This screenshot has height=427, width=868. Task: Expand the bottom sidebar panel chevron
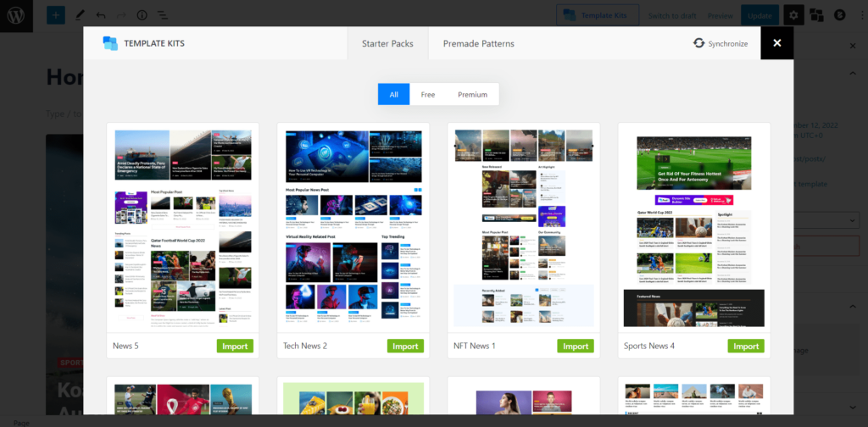(x=853, y=407)
